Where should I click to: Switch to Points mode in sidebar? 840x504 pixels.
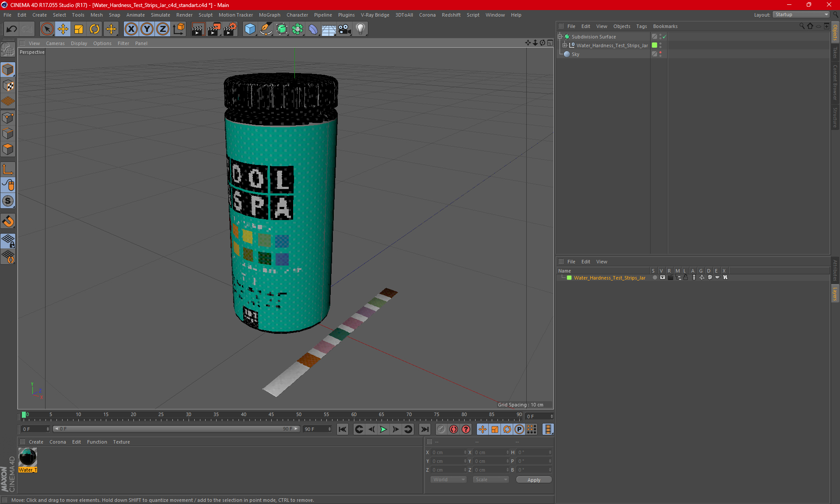point(8,118)
